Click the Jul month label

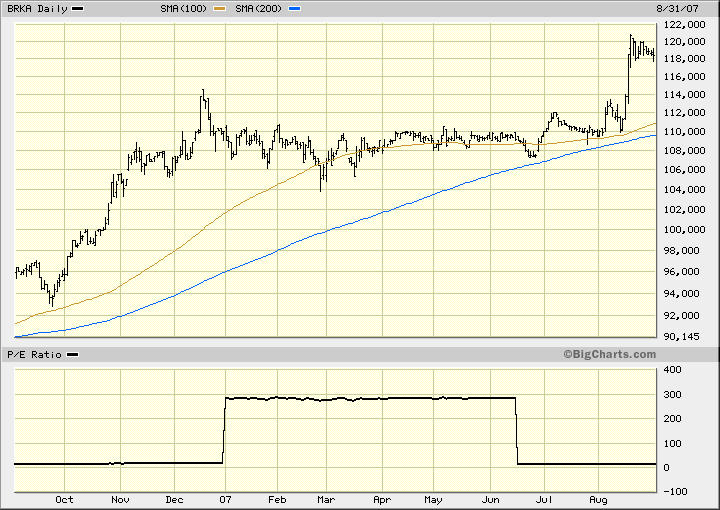[544, 499]
